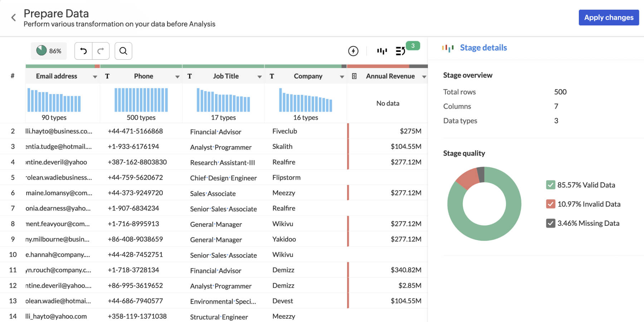Open the search magnifier tool

tap(123, 51)
